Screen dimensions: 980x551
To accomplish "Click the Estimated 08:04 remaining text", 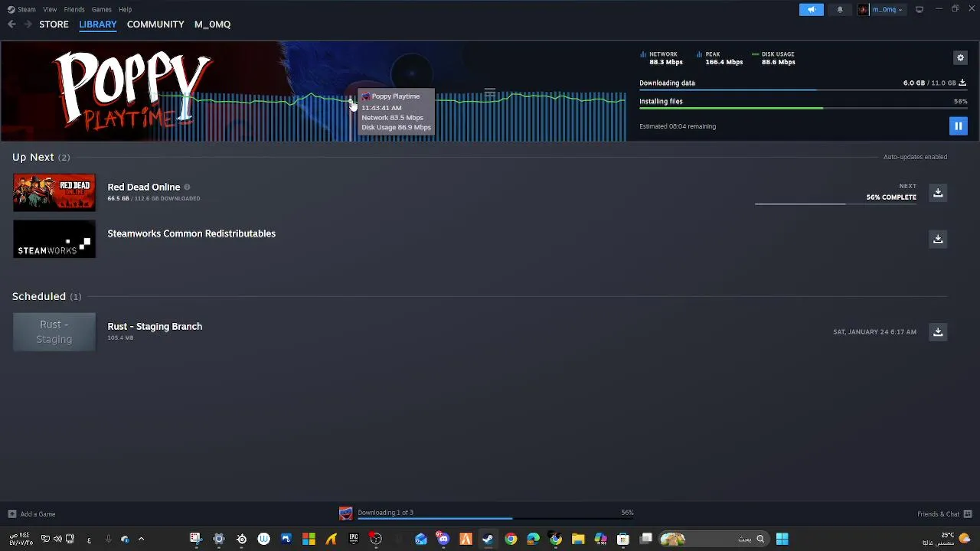I will [678, 126].
